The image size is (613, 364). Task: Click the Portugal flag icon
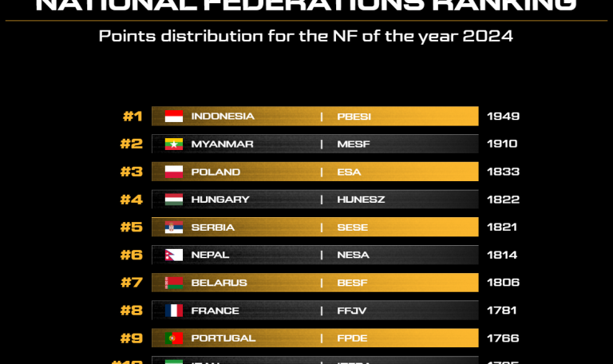coord(174,338)
